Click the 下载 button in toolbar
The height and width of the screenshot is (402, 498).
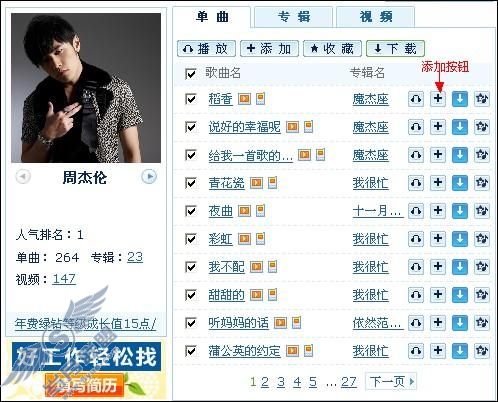tap(395, 49)
